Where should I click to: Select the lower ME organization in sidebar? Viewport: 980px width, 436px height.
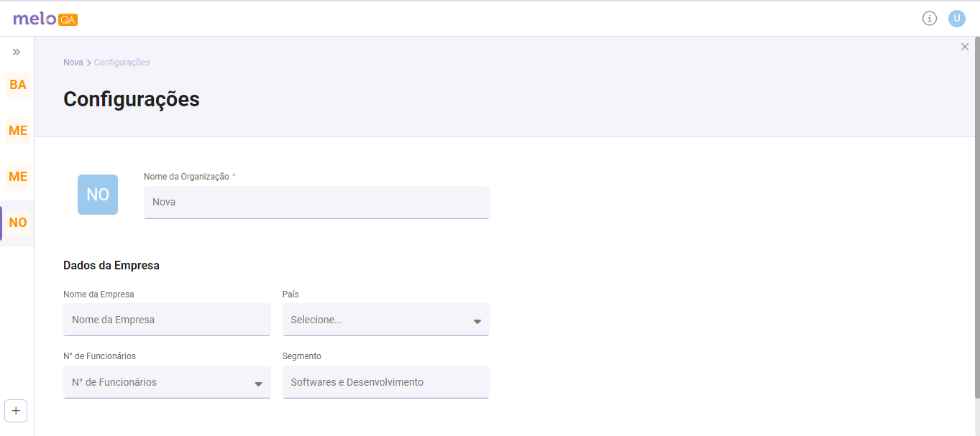pyautogui.click(x=18, y=177)
